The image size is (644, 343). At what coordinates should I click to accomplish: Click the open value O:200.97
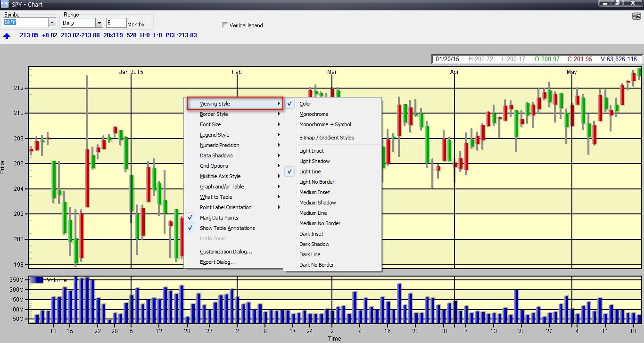(x=547, y=59)
